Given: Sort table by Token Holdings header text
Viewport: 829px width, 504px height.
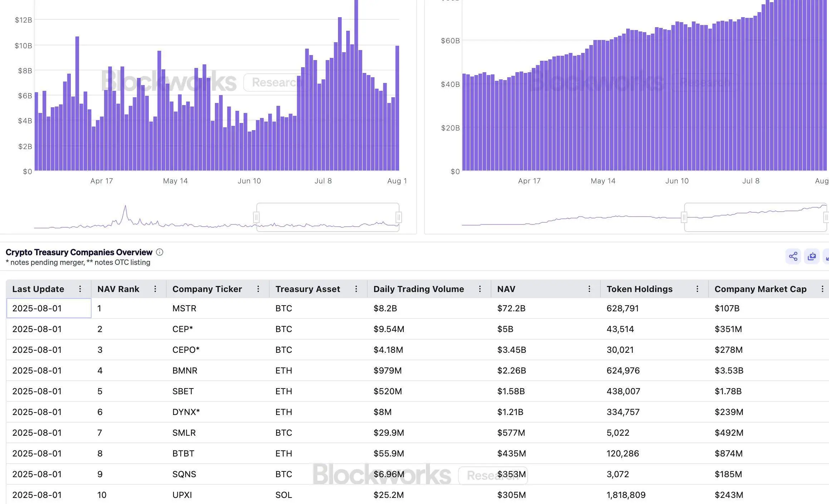Looking at the screenshot, I should coord(639,289).
